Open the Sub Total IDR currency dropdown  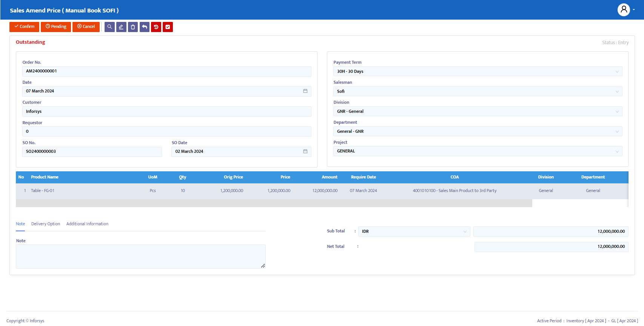[414, 231]
